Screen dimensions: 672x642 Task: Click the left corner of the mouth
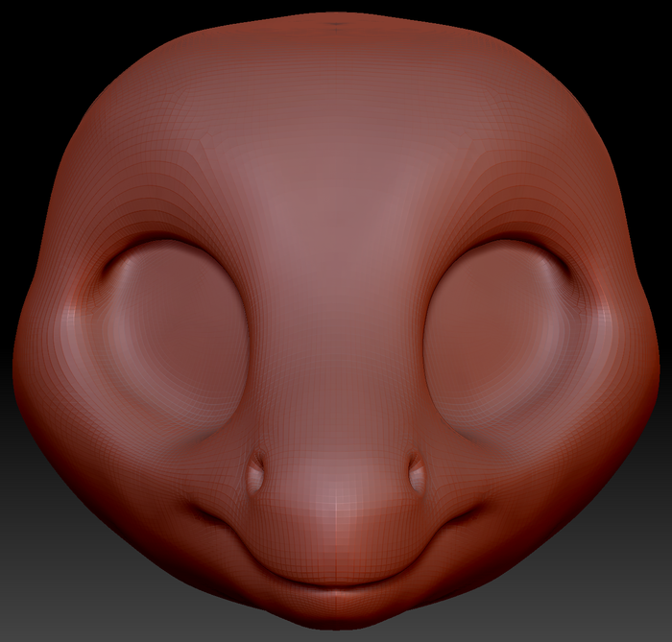pos(202,511)
